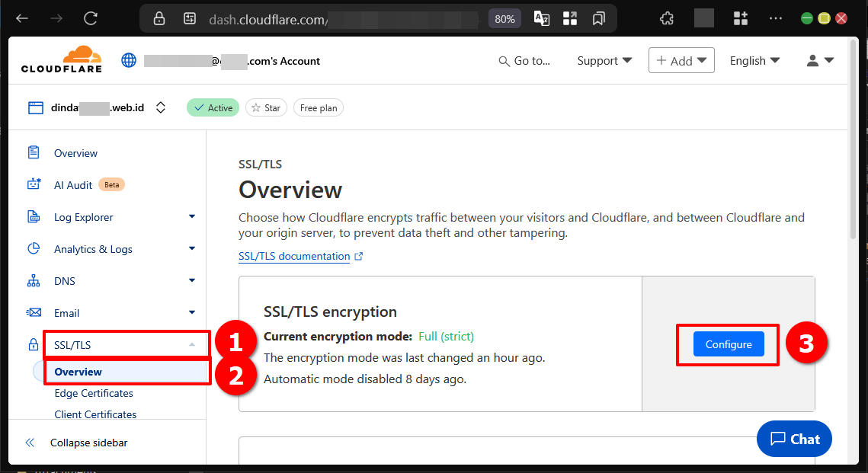This screenshot has height=473, width=868.
Task: Click the grid/QR icon in address bar
Action: 570,19
